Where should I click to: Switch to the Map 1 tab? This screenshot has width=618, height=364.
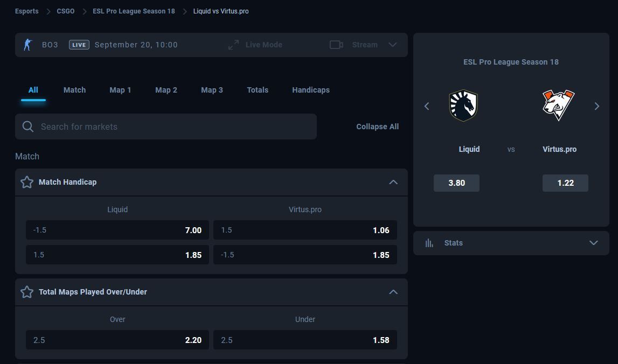click(120, 90)
